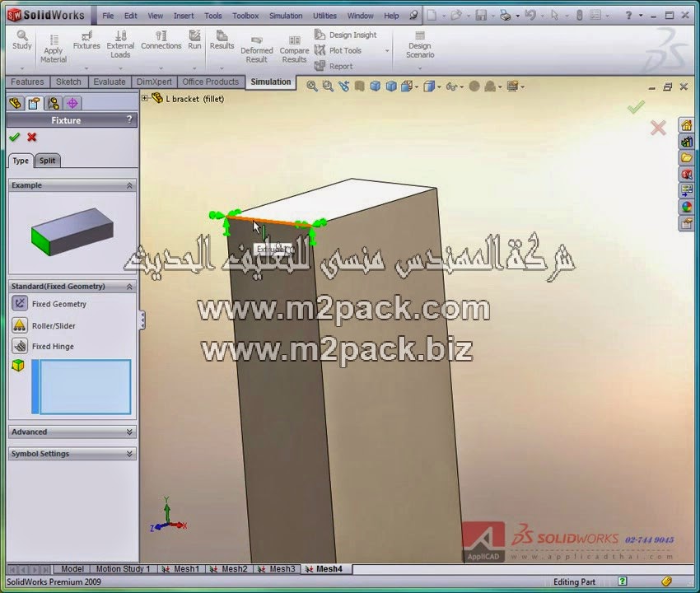This screenshot has height=593, width=700.
Task: Open File Explorer task pane folder
Action: (x=686, y=157)
